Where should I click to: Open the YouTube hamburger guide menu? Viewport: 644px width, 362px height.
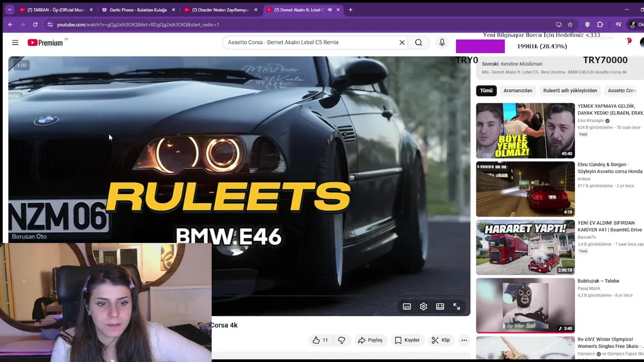pyautogui.click(x=15, y=43)
